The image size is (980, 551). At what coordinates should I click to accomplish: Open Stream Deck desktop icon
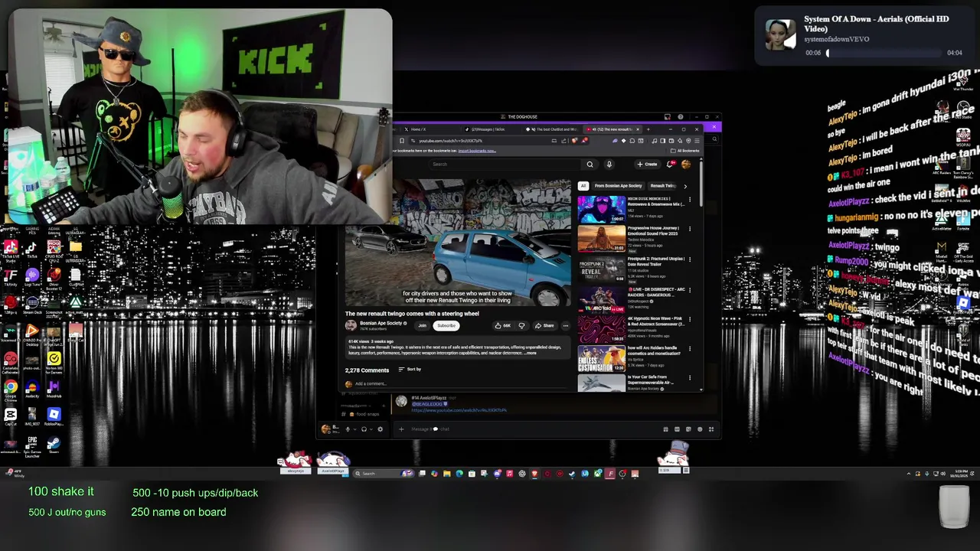tap(32, 305)
